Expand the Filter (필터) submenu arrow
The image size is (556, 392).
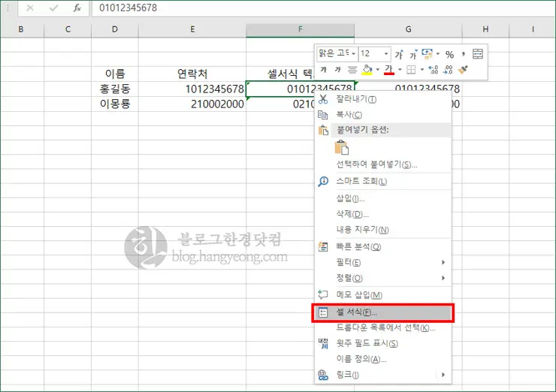tap(443, 262)
